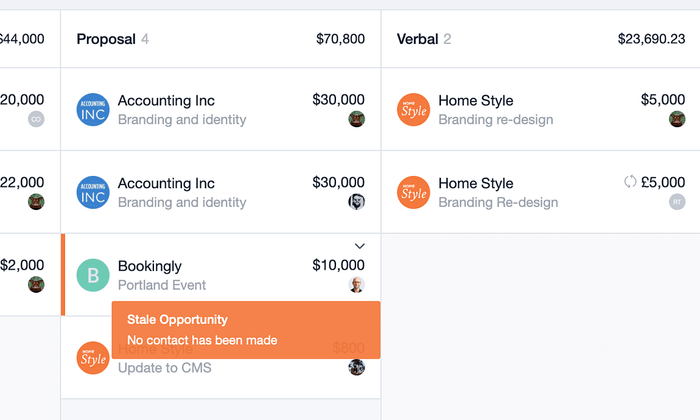Open the first Accounting Inc opportunity title
The height and width of the screenshot is (420, 700).
click(166, 100)
